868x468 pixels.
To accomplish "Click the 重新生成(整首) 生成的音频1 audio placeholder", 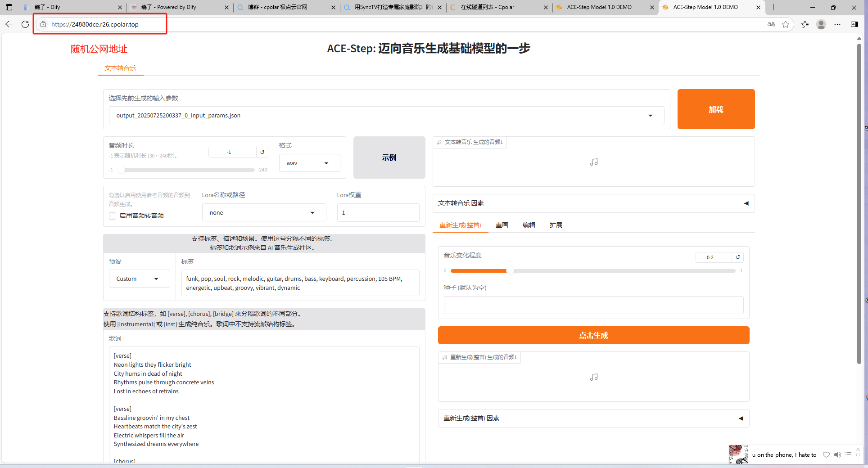I will click(x=593, y=377).
